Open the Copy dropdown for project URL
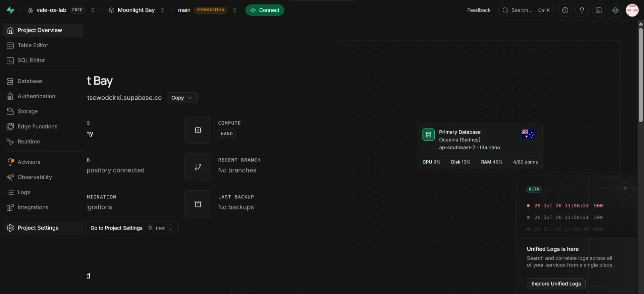Viewport: 644px width, 294px height. [182, 98]
